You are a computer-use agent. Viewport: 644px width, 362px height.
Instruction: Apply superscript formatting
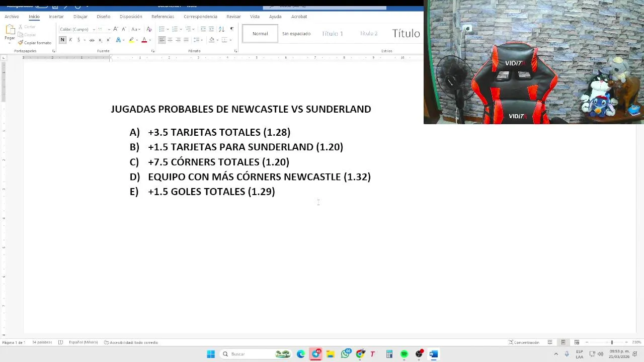pyautogui.click(x=108, y=40)
